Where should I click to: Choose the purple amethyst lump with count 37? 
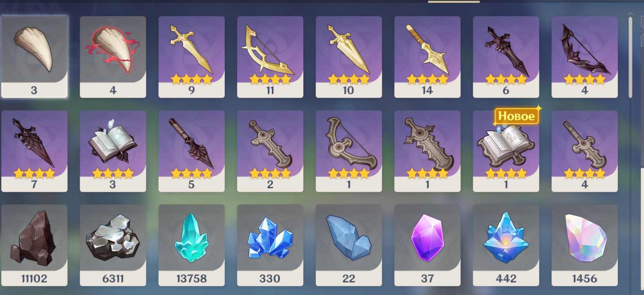tap(427, 245)
